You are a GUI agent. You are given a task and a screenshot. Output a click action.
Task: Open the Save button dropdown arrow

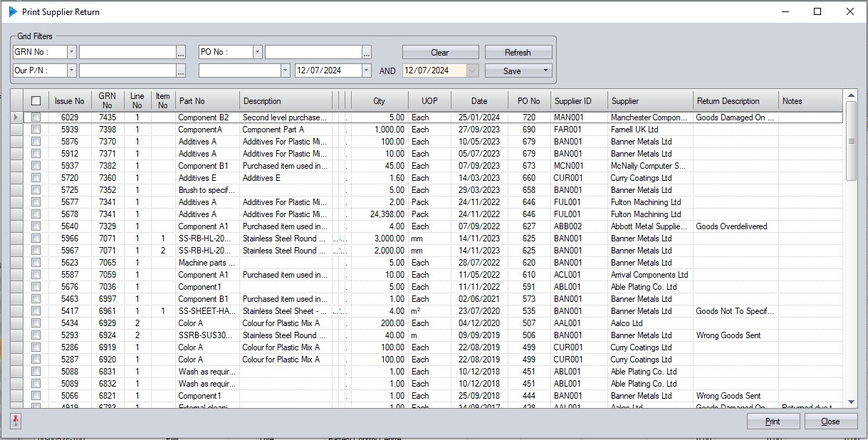tap(546, 70)
